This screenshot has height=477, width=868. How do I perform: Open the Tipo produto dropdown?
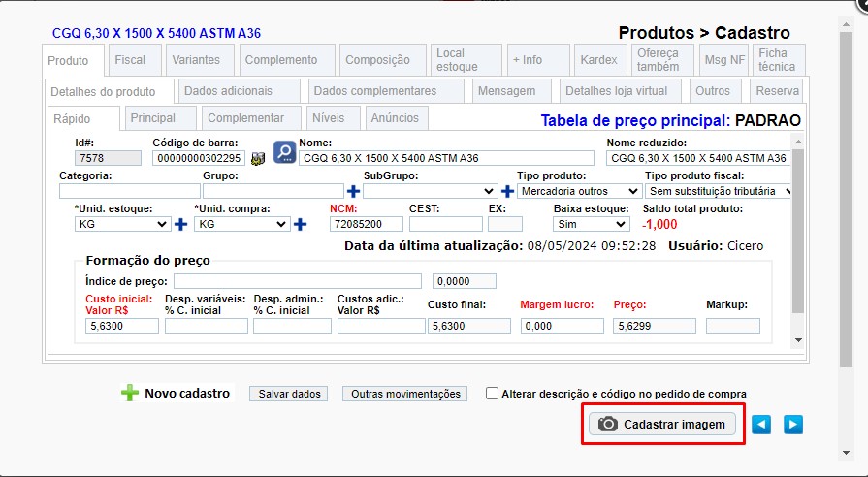click(x=580, y=191)
